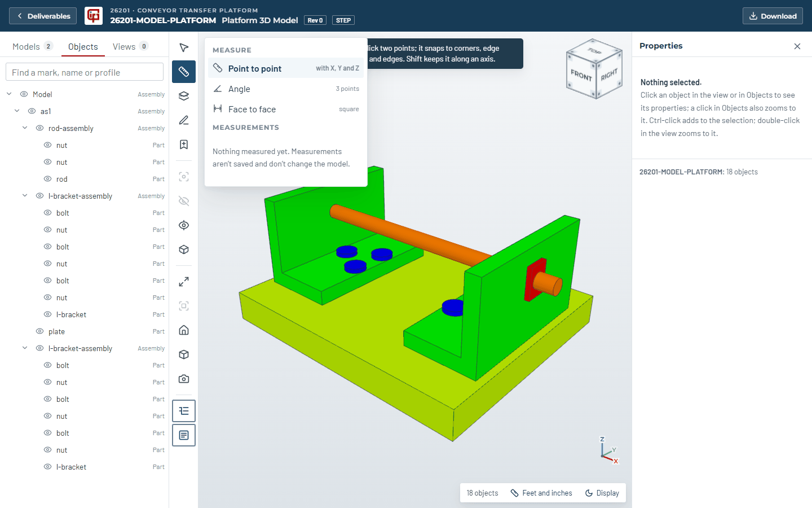Click the Rev 0 badge
The height and width of the screenshot is (508, 812).
coord(315,20)
